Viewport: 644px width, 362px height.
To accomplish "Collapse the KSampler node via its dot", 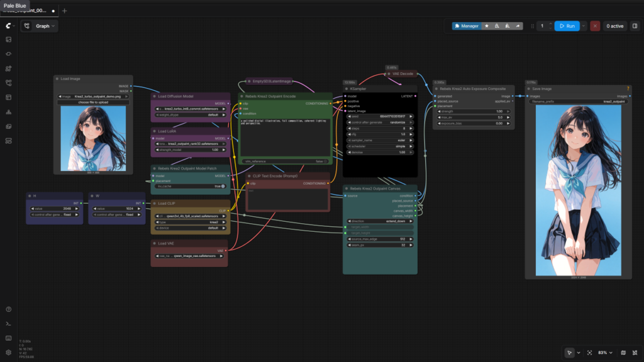I will [347, 89].
